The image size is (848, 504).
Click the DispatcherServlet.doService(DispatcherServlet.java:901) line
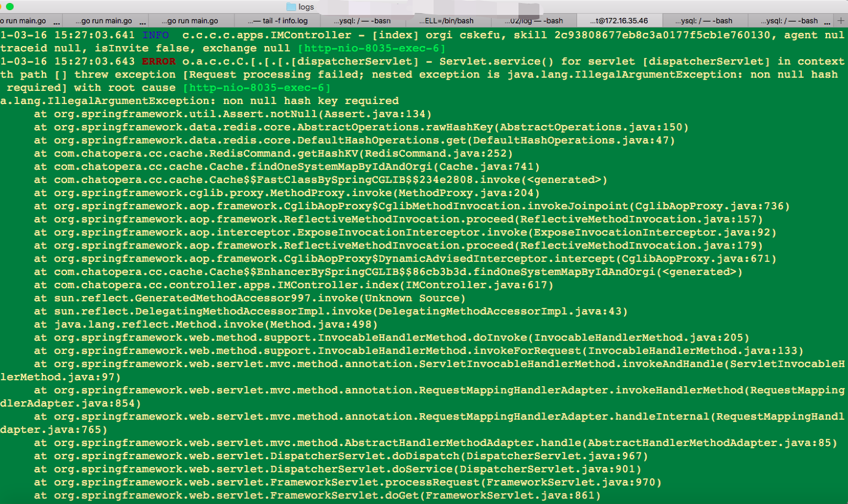337,469
